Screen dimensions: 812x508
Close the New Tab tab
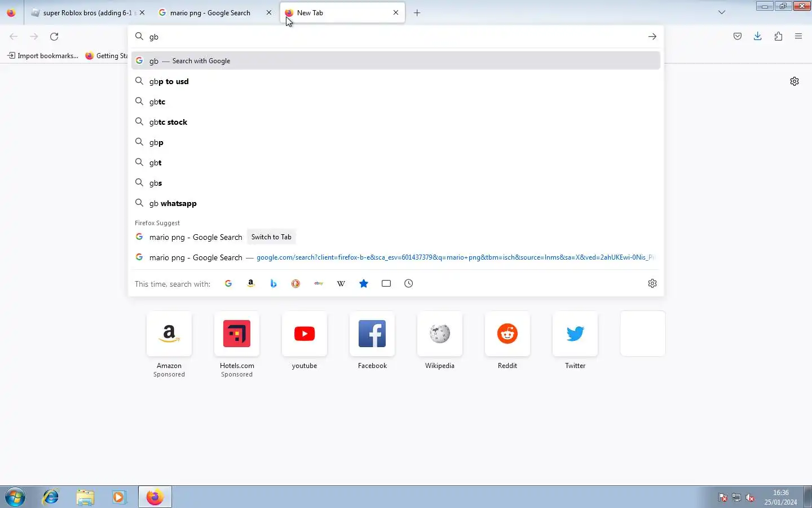(x=396, y=12)
